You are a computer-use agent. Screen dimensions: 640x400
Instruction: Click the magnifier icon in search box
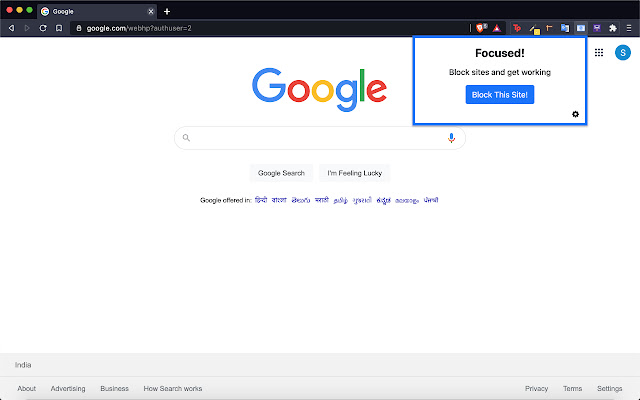click(x=186, y=138)
